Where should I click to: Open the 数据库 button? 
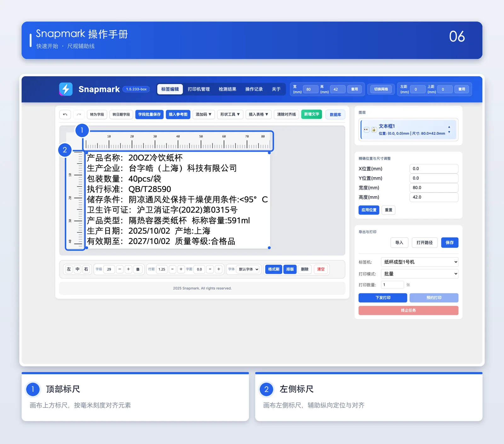coord(335,115)
